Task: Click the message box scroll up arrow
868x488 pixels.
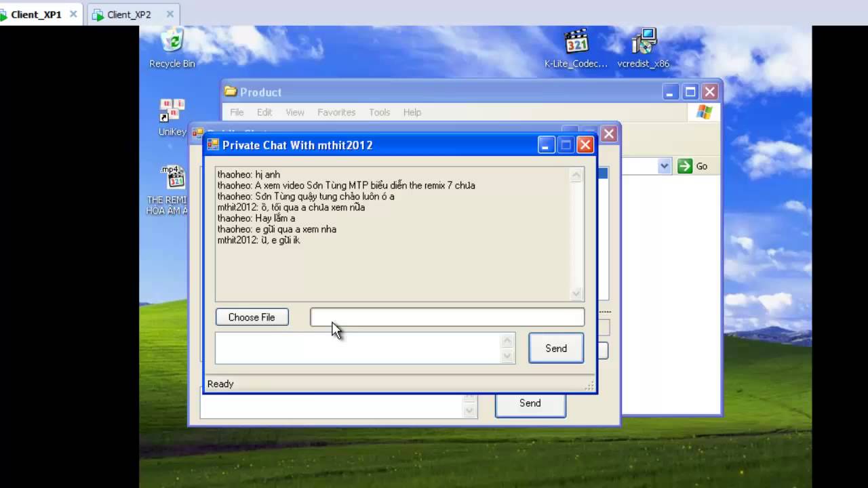Action: pos(507,340)
